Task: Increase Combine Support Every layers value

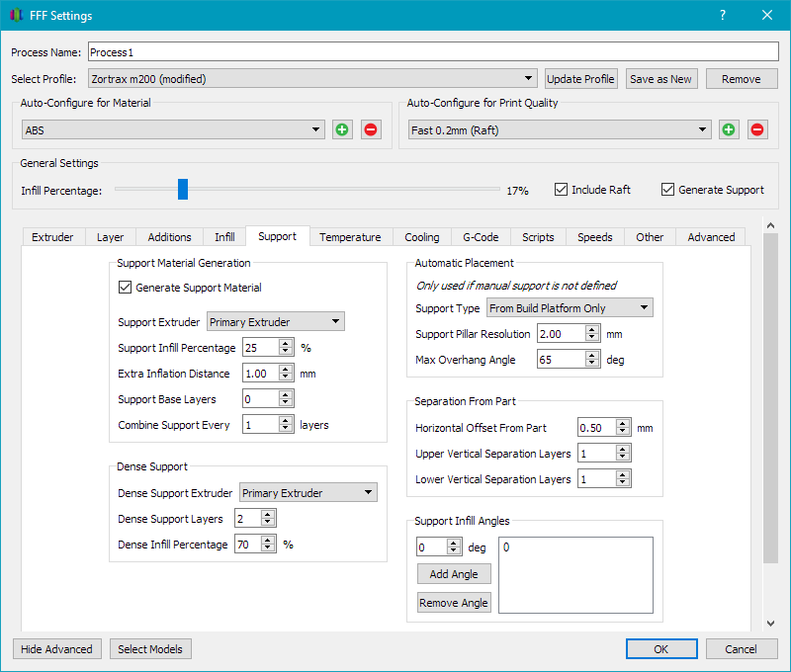Action: 286,420
